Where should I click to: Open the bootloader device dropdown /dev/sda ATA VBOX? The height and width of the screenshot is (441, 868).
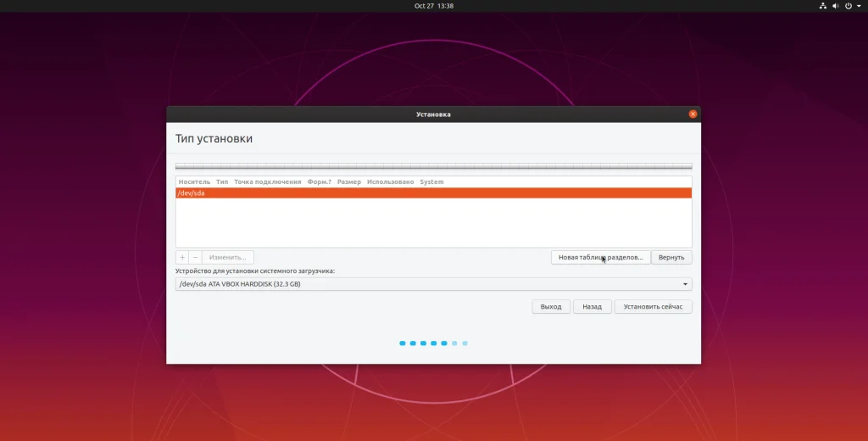pyautogui.click(x=433, y=283)
